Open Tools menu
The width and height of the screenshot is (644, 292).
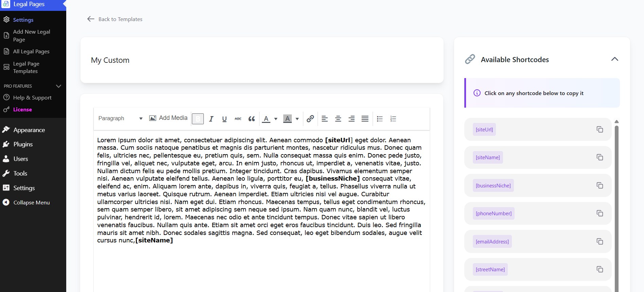pos(20,173)
